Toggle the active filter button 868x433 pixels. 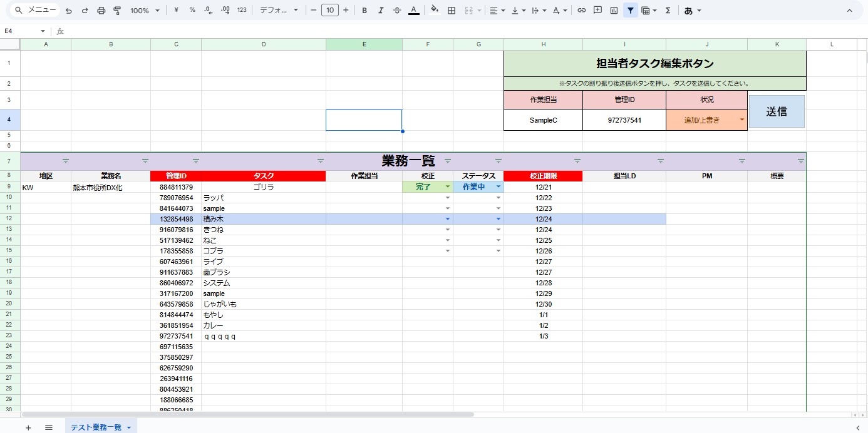click(630, 11)
